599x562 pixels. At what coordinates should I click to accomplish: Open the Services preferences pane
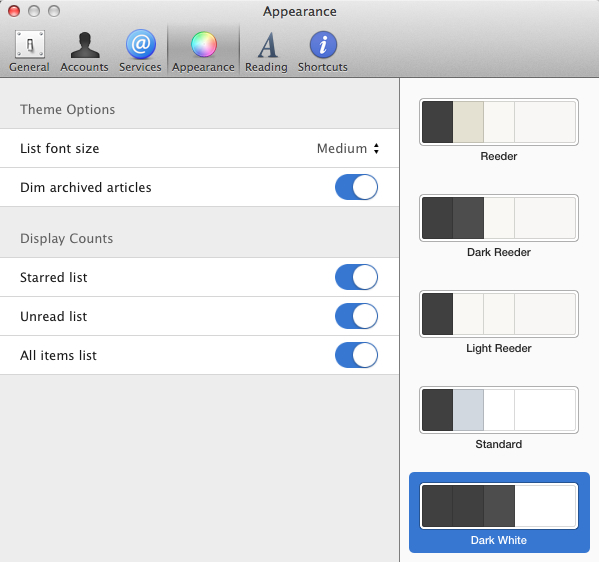point(140,51)
